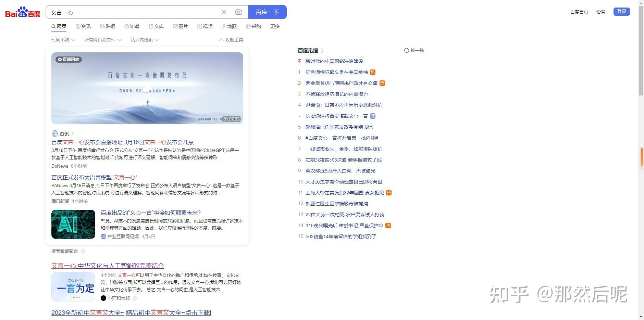Expand the 时间不限 time filter
This screenshot has height=320, width=644.
coord(63,40)
